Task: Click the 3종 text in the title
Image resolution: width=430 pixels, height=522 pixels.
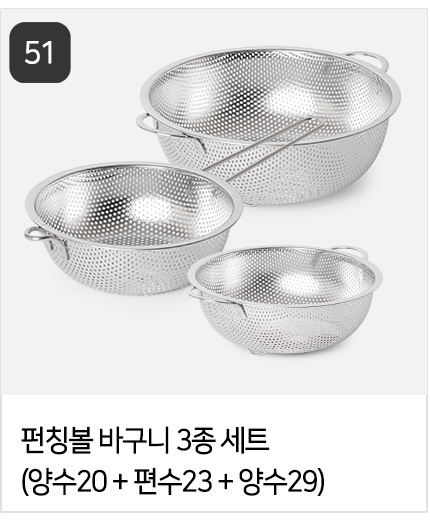Action: [x=195, y=441]
